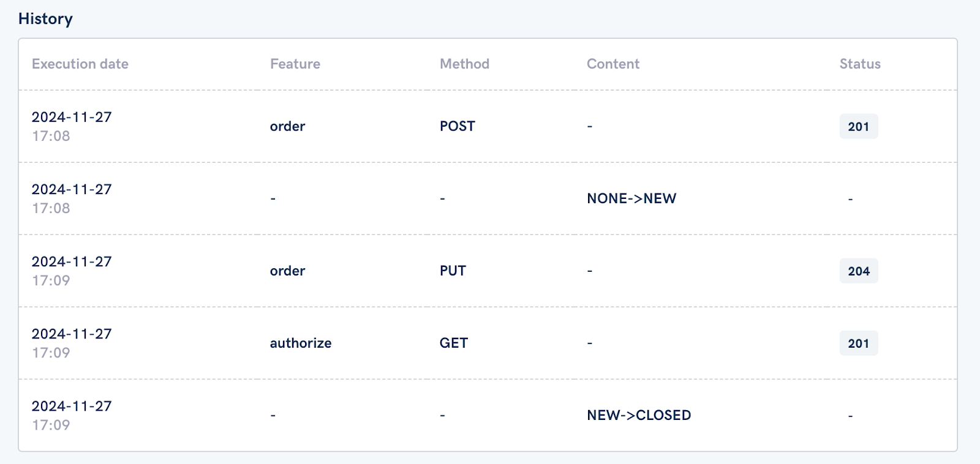
Task: Click the 201 status badge in GET row
Action: [859, 343]
